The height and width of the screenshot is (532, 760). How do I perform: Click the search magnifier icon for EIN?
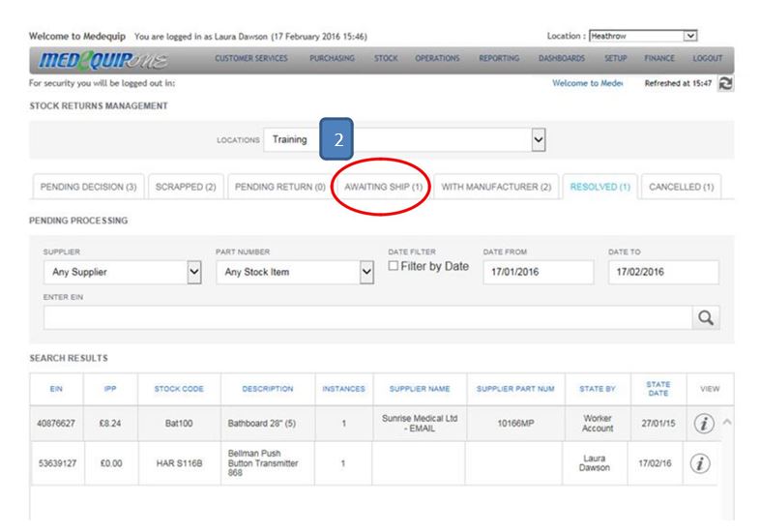[706, 317]
